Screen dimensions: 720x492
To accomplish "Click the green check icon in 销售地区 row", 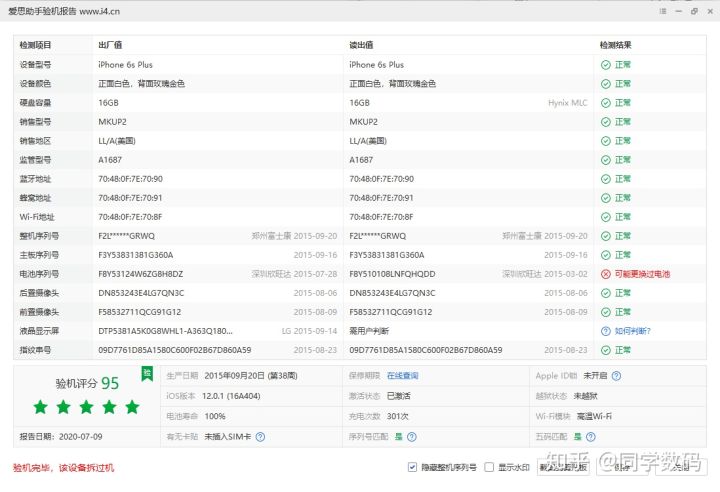I will pyautogui.click(x=606, y=141).
